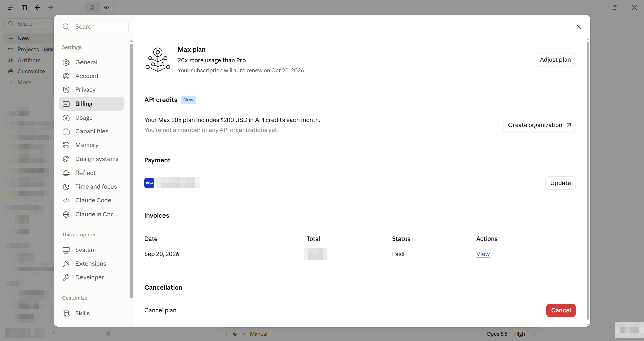Click the Adjust plan button
Viewport: 644px width, 341px height.
pos(555,60)
